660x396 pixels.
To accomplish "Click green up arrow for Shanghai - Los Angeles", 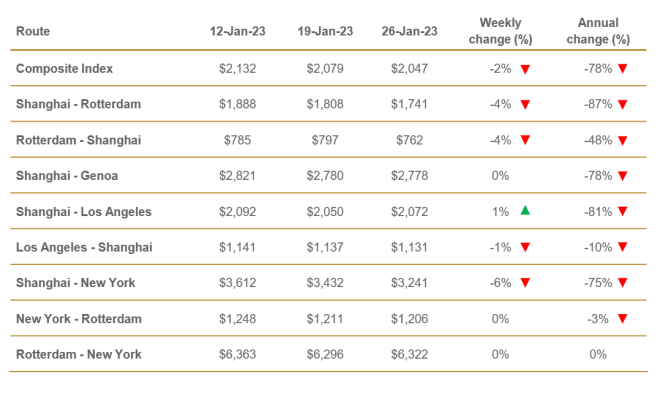I will click(x=525, y=210).
